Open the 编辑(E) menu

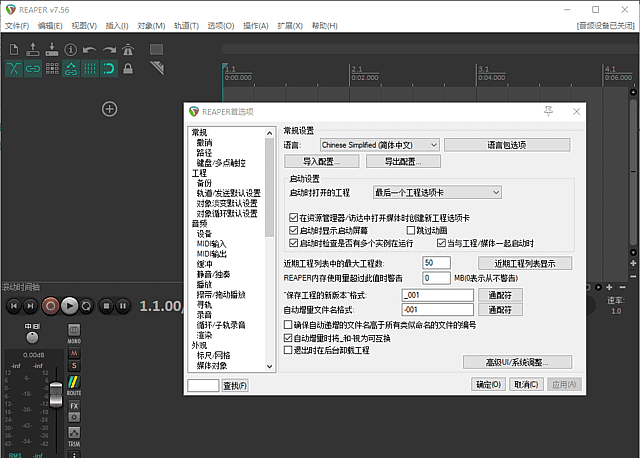pos(50,26)
